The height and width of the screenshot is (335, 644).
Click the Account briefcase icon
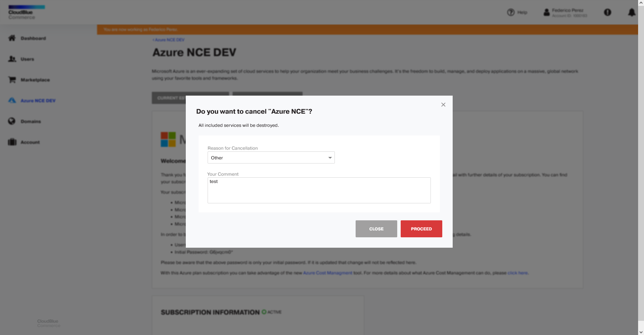[x=12, y=142]
